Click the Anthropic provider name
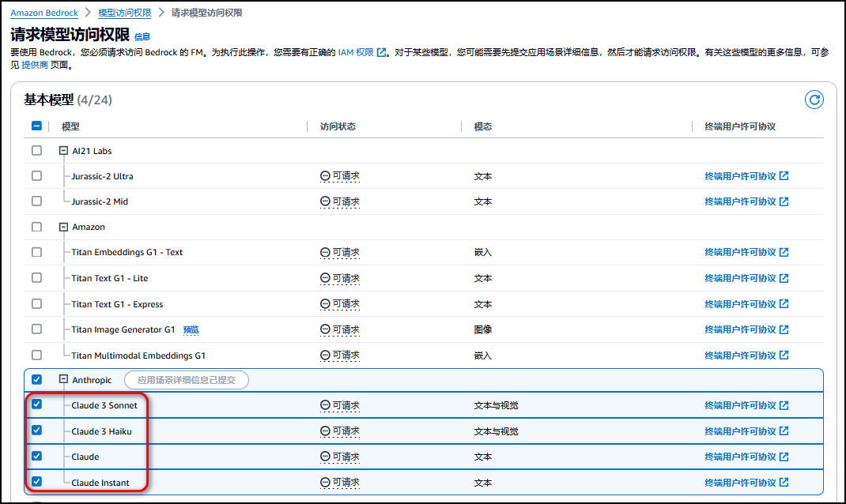The width and height of the screenshot is (846, 504). click(92, 380)
